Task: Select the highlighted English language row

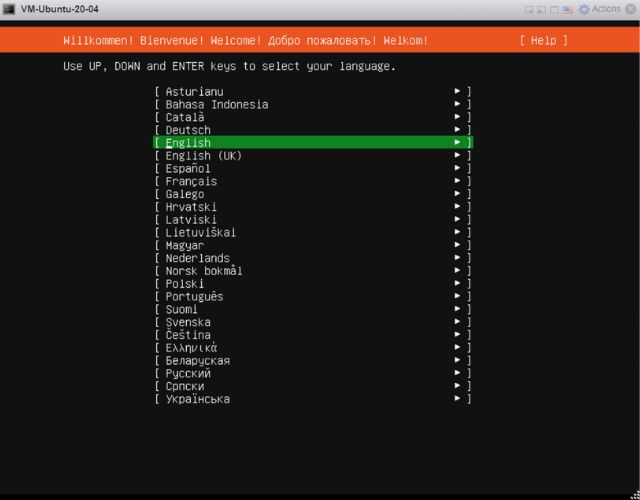Action: [313, 142]
